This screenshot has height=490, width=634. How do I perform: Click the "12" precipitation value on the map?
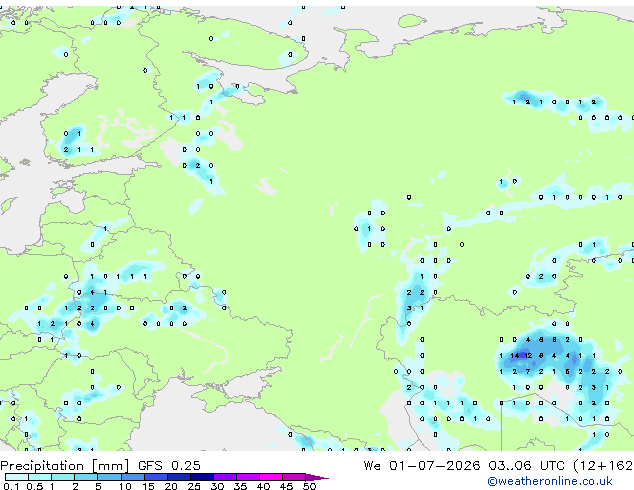[528, 356]
